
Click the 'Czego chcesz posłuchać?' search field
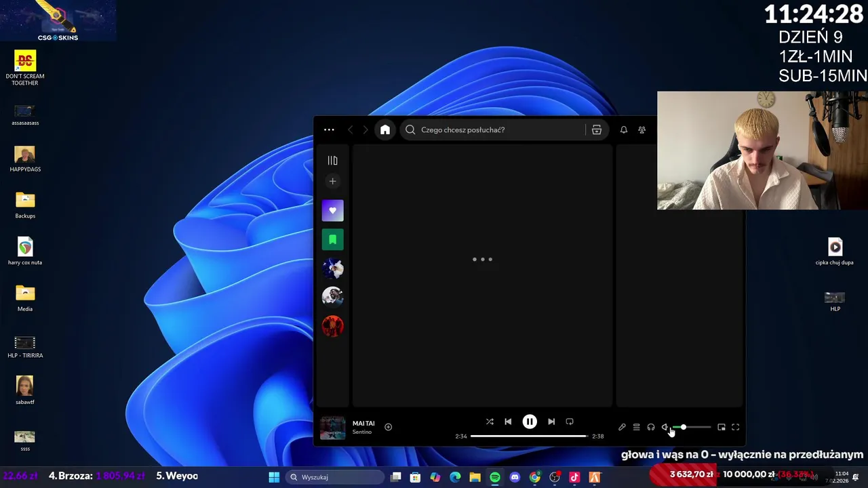coord(492,129)
